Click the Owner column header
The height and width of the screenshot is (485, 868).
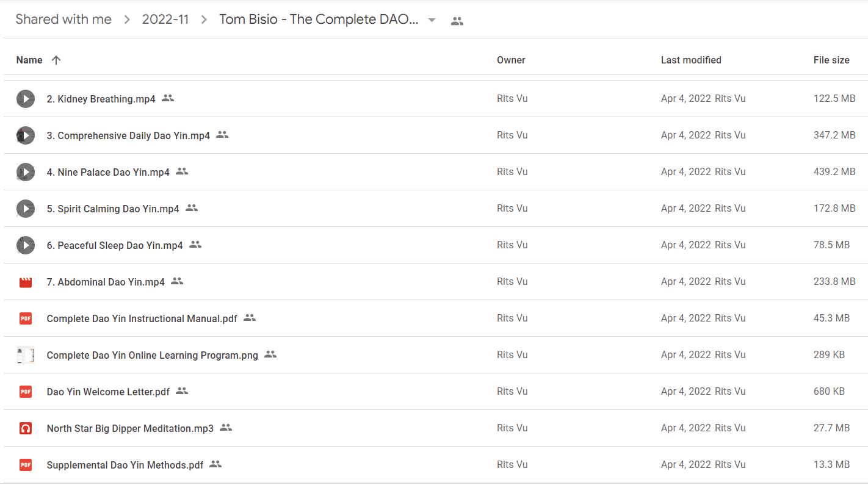pyautogui.click(x=511, y=60)
